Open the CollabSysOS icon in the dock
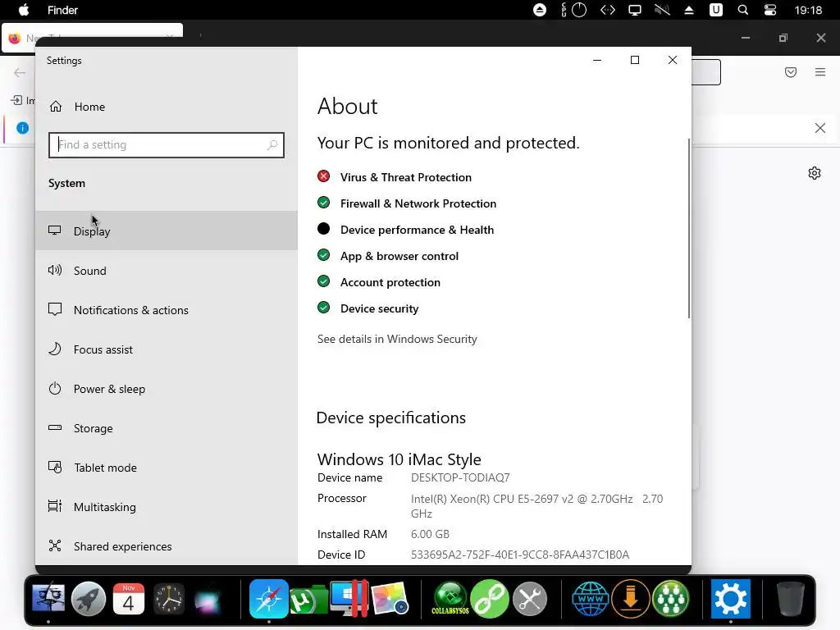This screenshot has width=840, height=630. [x=450, y=598]
